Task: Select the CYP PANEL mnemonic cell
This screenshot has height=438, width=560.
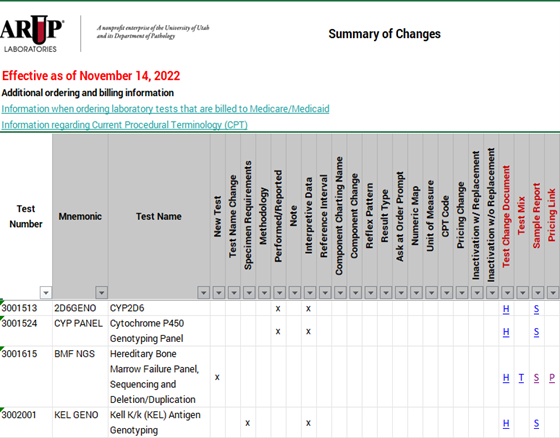Action: tap(80, 331)
